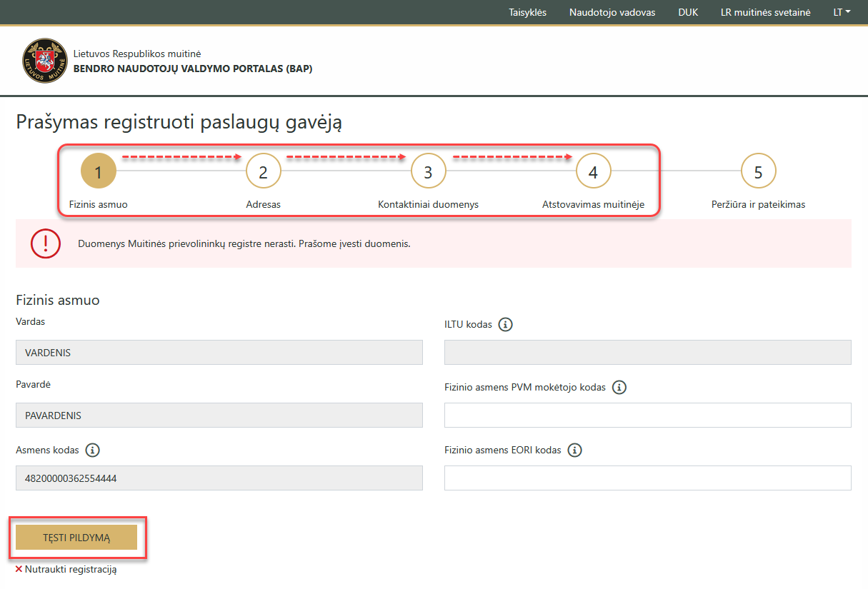The image size is (868, 589).
Task: Click Nutraukti registraciją link
Action: pyautogui.click(x=70, y=570)
